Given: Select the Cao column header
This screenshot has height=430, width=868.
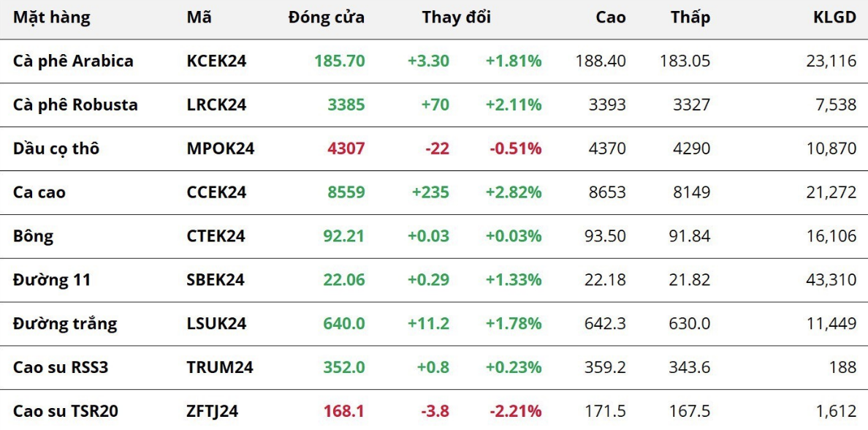Looking at the screenshot, I should point(611,18).
